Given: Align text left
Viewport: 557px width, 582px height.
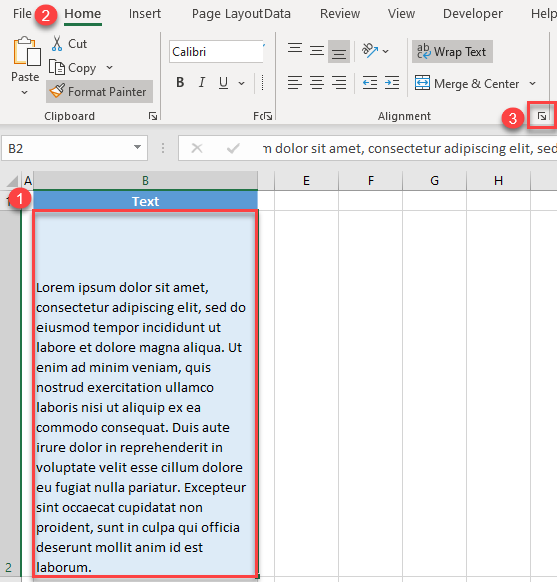Looking at the screenshot, I should click(x=295, y=82).
